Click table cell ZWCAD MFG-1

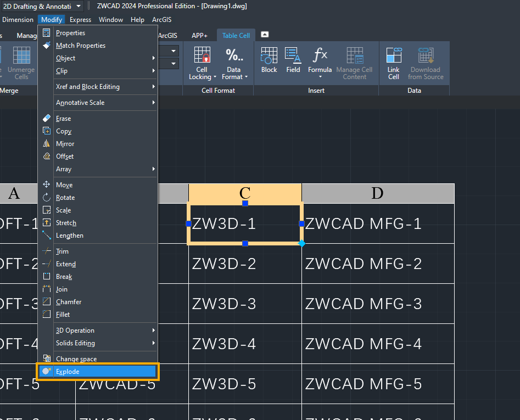click(x=378, y=223)
